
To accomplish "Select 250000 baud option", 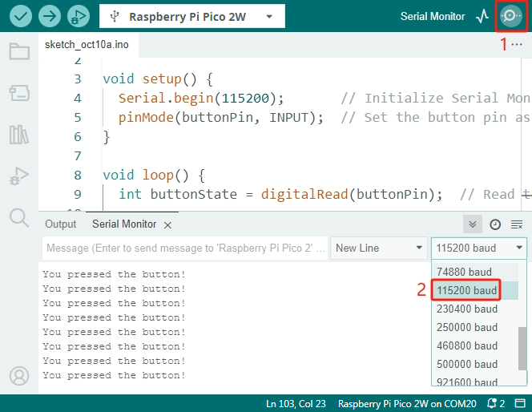I will click(474, 327).
